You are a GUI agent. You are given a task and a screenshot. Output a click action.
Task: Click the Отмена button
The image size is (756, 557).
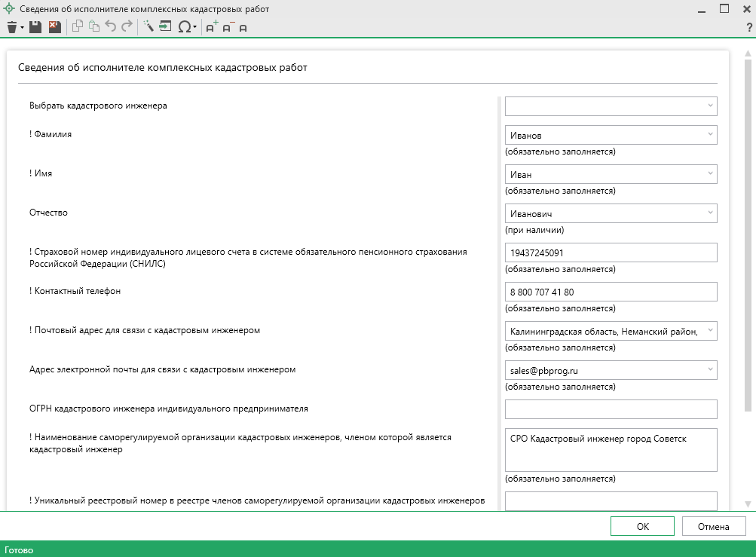point(713,526)
